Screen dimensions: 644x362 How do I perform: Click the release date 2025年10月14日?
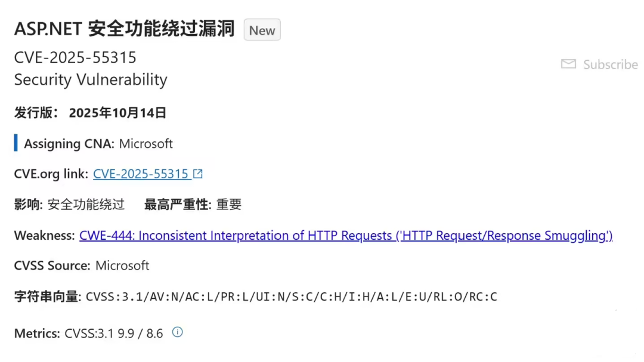tap(117, 113)
